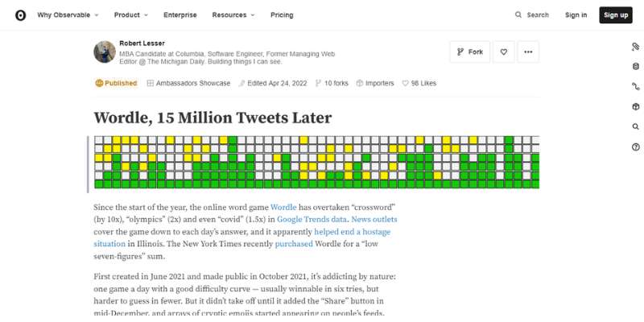Open the find magnifier in right sidebar
Viewport: 644px width, 322px height.
[x=635, y=127]
